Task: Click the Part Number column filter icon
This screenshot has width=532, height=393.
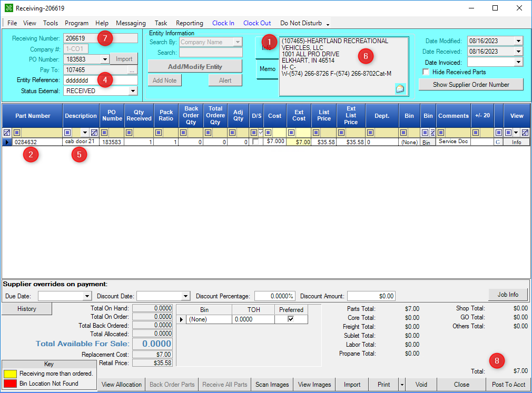Action: pos(17,133)
